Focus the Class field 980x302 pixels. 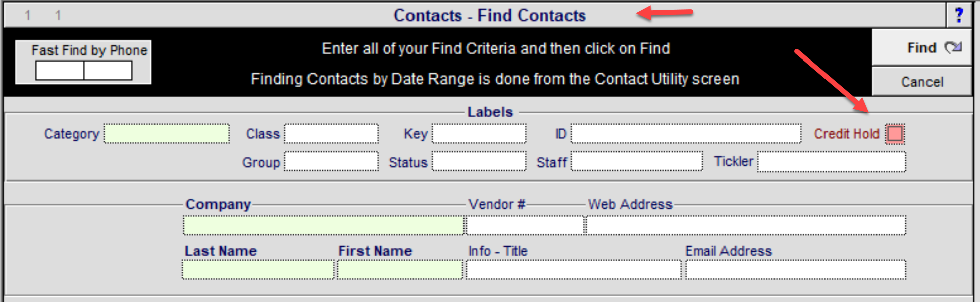coord(331,134)
